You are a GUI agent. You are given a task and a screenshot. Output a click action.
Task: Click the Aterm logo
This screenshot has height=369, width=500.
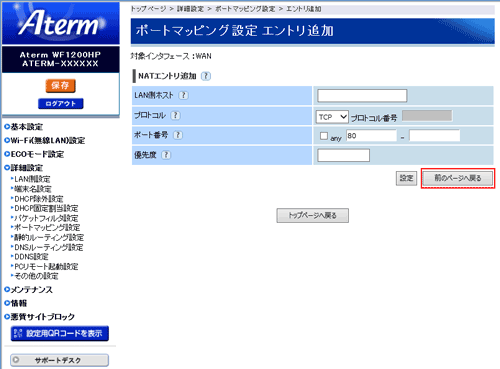(61, 23)
